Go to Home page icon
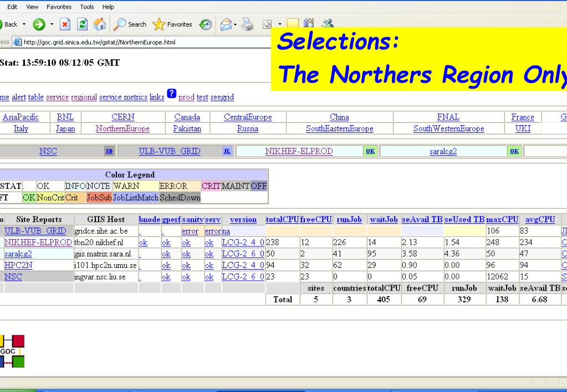Viewport: 567px width, 392px height. click(100, 24)
